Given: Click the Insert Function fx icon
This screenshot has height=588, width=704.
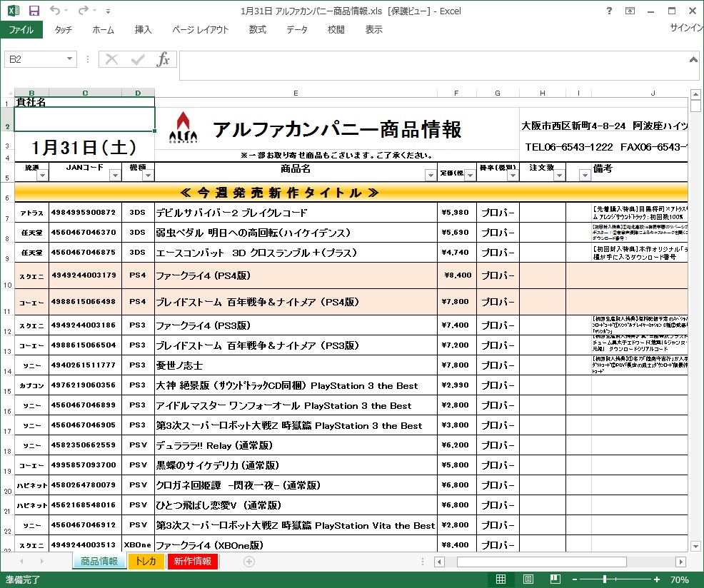Looking at the screenshot, I should coord(163,59).
